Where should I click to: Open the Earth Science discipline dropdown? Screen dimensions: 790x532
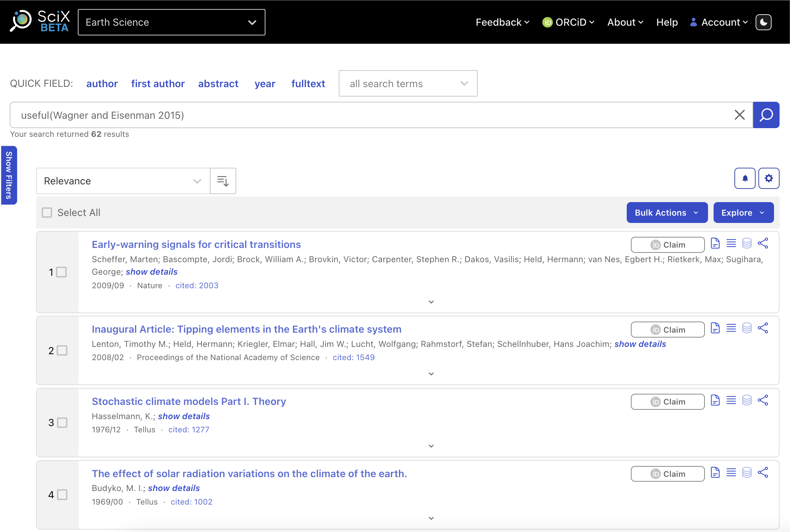pyautogui.click(x=171, y=22)
